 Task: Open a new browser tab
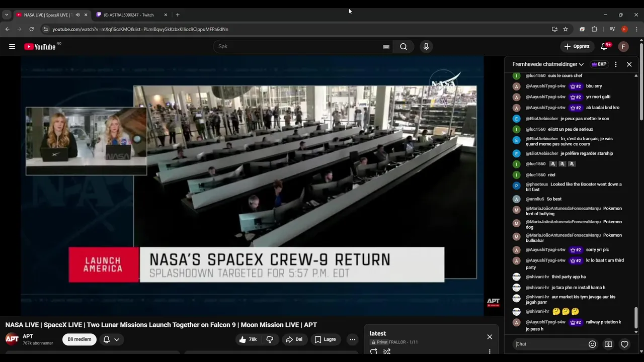pyautogui.click(x=178, y=15)
